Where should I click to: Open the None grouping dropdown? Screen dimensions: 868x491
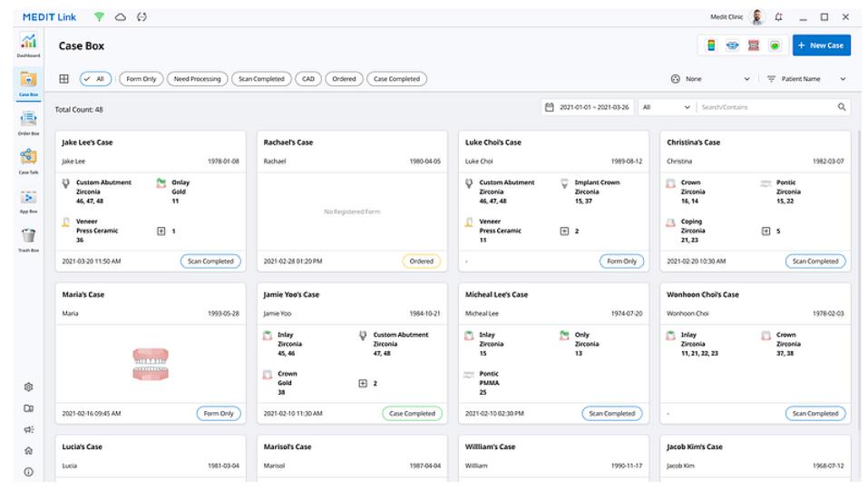[x=710, y=79]
